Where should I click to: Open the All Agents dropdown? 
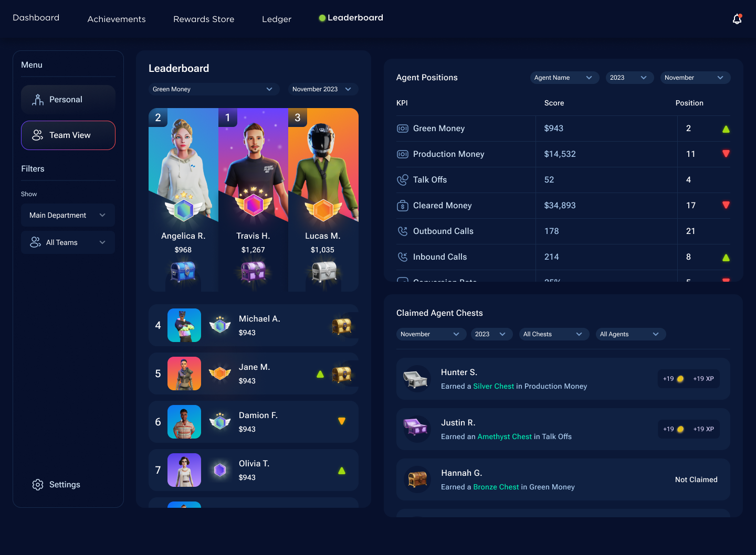pos(630,334)
